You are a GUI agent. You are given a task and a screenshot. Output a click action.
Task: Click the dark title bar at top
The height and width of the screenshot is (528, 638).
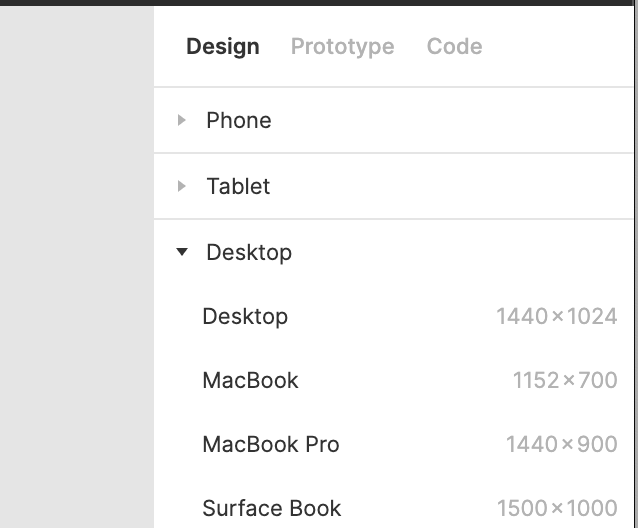319,2
